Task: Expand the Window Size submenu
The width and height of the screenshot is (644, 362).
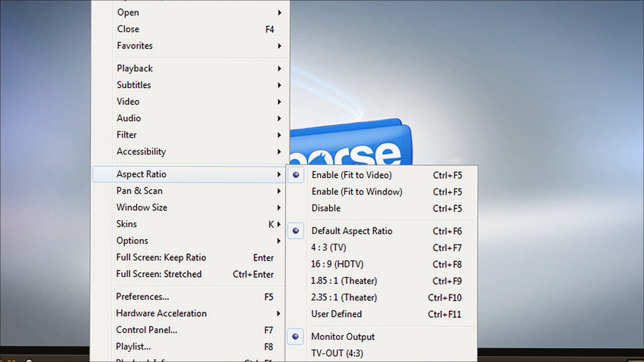Action: coord(189,207)
